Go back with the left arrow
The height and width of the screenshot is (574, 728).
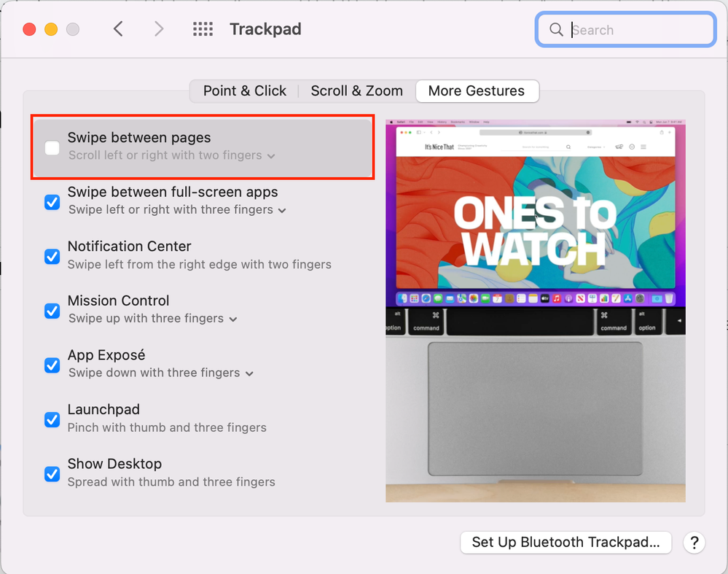click(118, 29)
